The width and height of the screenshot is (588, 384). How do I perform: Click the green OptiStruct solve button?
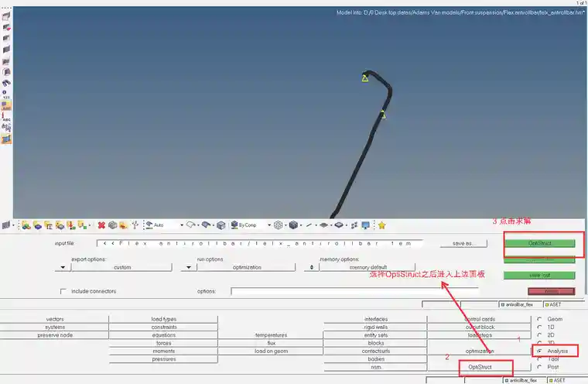click(x=539, y=243)
